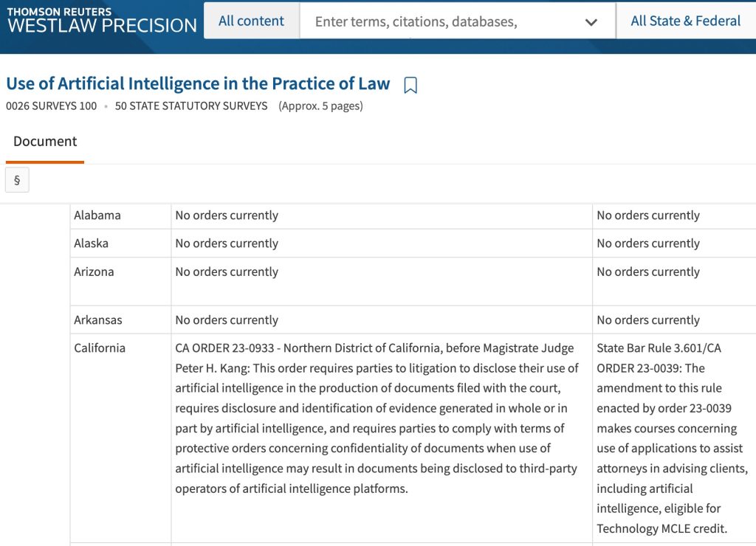Screen dimensions: 756x546
Task: Click the 0026 SURVEYS 100 citation
Action: click(51, 106)
